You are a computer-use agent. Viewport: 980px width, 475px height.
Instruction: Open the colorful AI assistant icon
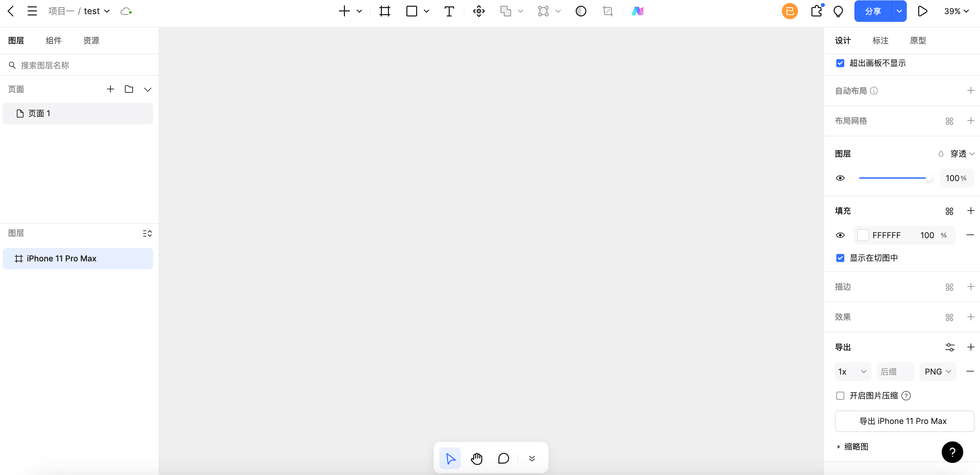coord(637,11)
